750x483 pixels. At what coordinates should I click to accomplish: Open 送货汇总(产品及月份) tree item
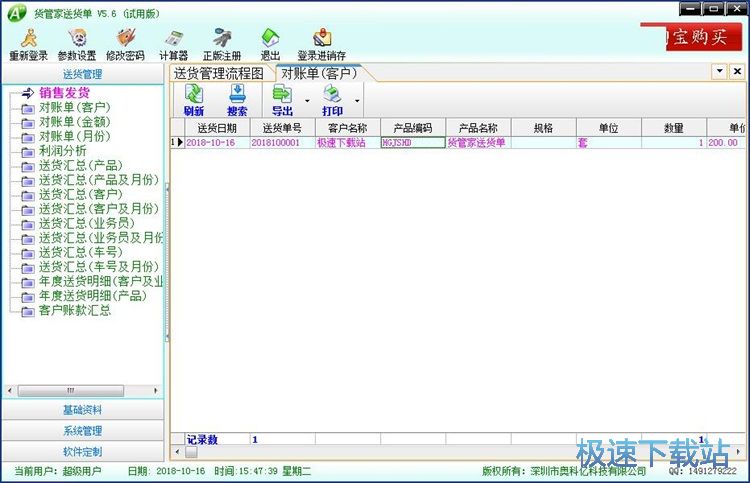click(x=99, y=180)
